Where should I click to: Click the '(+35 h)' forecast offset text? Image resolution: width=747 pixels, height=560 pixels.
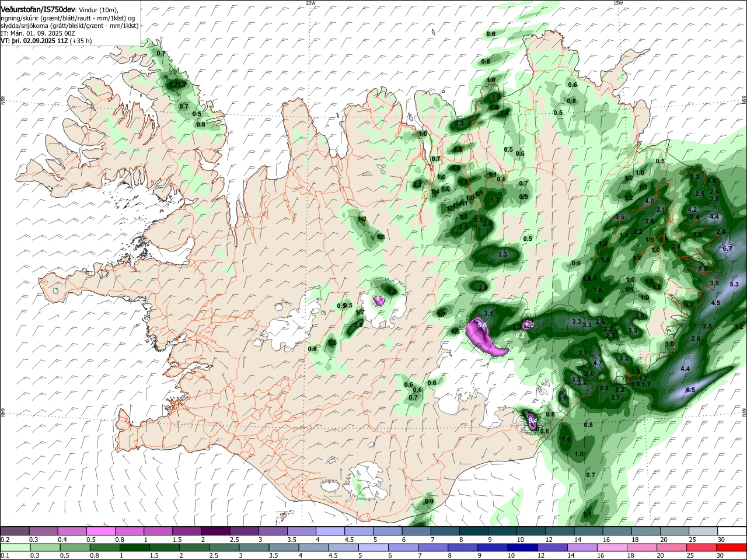(81, 41)
